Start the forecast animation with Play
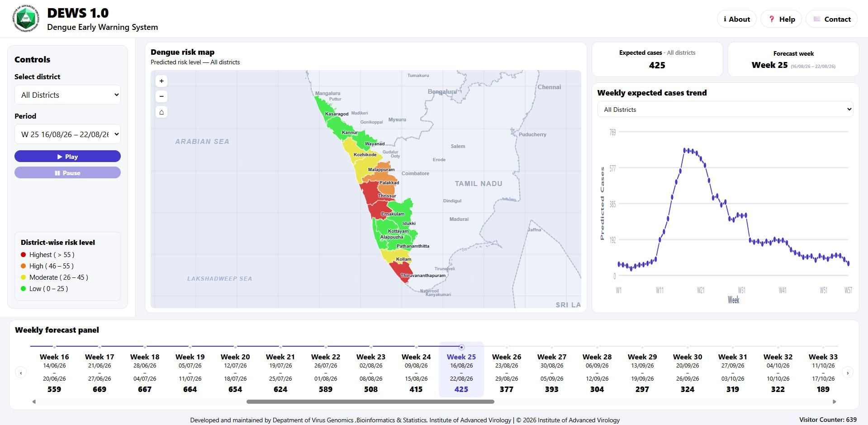The image size is (868, 425). 67,156
